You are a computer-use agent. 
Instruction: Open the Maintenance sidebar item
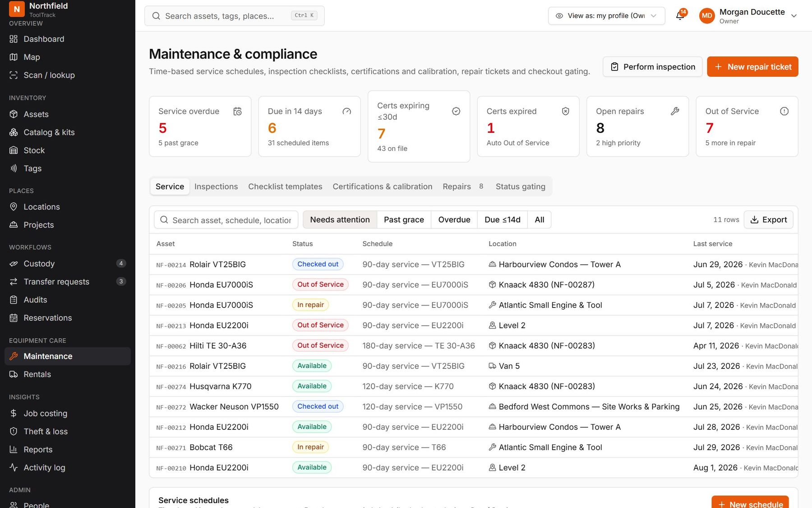(x=68, y=356)
